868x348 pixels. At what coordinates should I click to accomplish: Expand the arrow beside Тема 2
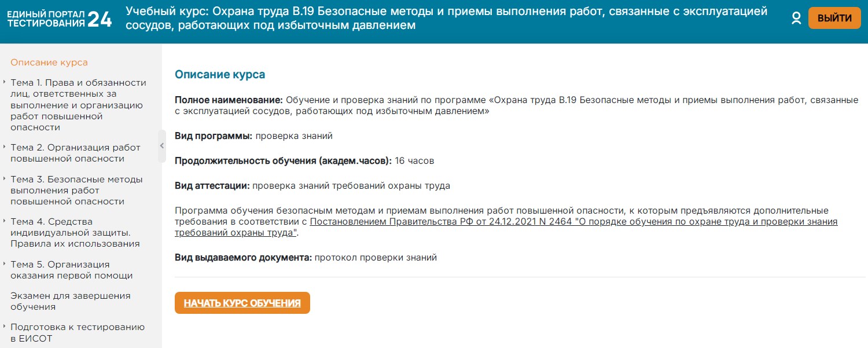tap(5, 147)
